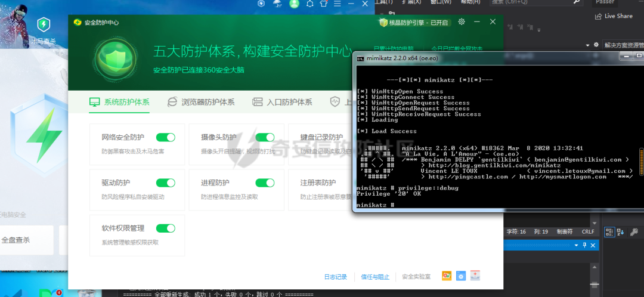Toggle 摄像头防护 switch

(x=265, y=137)
